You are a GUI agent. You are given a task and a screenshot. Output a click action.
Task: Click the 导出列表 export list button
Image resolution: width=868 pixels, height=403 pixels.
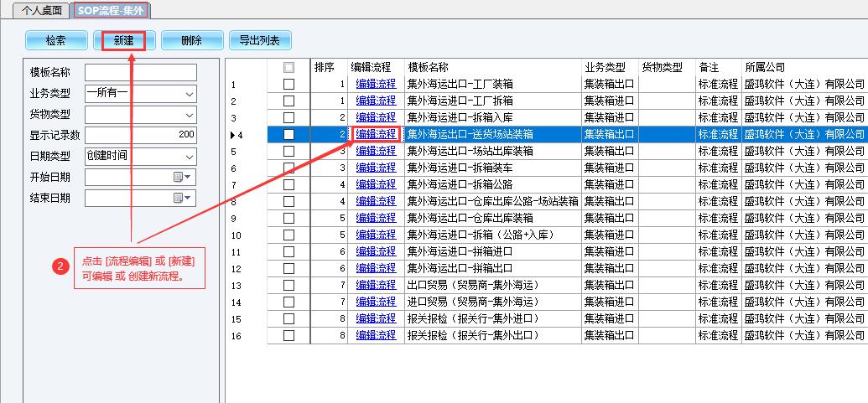click(259, 40)
